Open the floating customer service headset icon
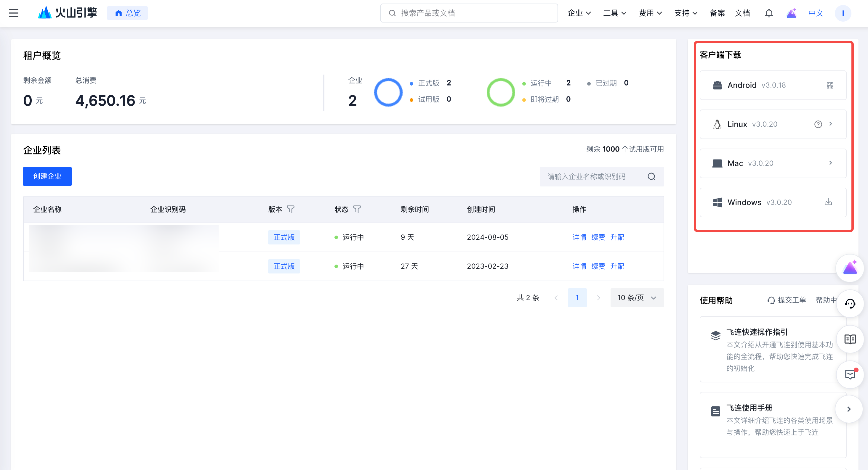 (850, 304)
